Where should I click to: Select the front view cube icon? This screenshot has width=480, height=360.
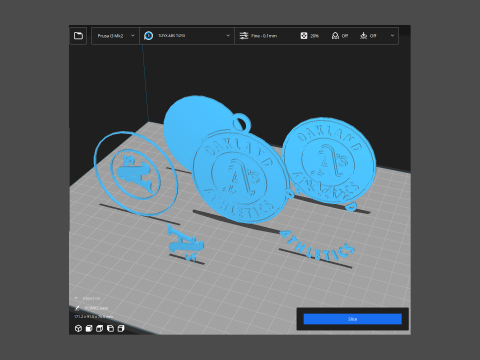coord(89,329)
